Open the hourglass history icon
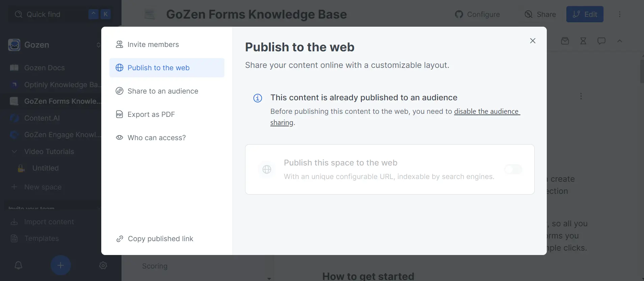Screen dimensions: 644x281 coord(583,41)
